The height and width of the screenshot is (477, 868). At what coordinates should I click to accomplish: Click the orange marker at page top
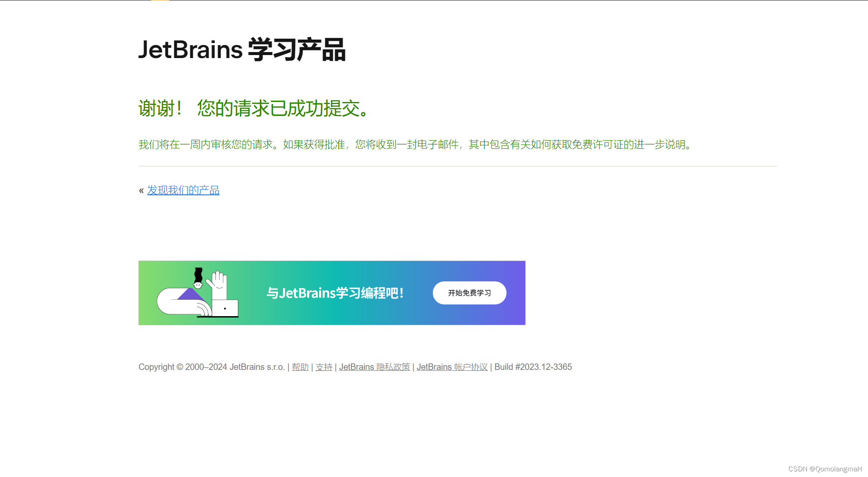(x=160, y=1)
